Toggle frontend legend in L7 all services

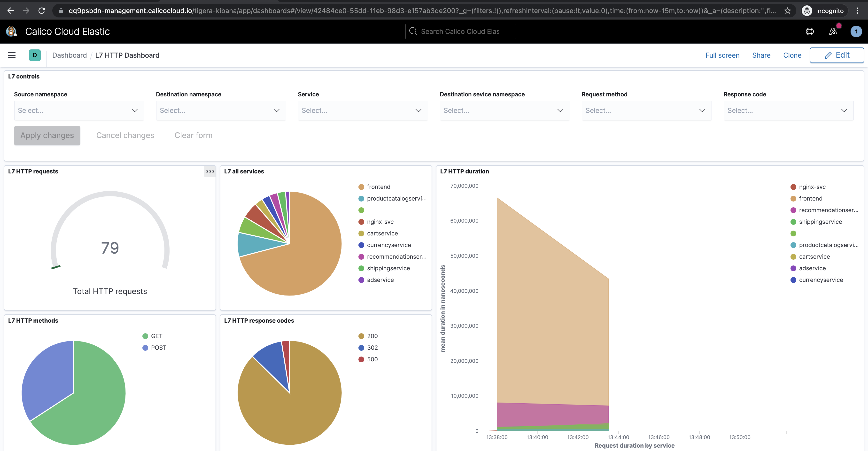(378, 187)
